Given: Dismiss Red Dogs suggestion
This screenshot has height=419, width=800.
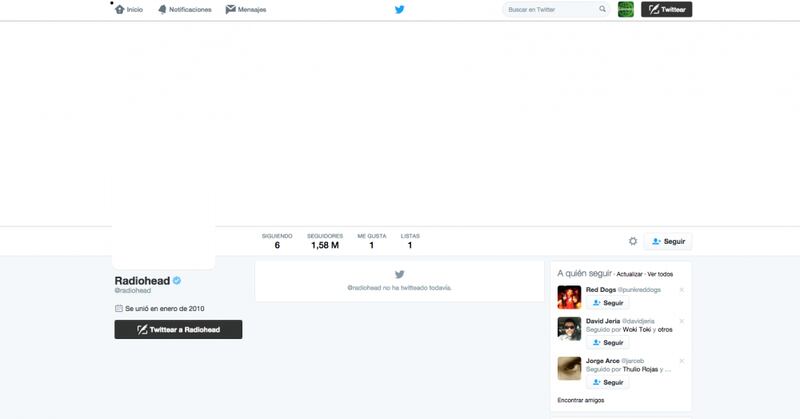Looking at the screenshot, I should point(682,290).
